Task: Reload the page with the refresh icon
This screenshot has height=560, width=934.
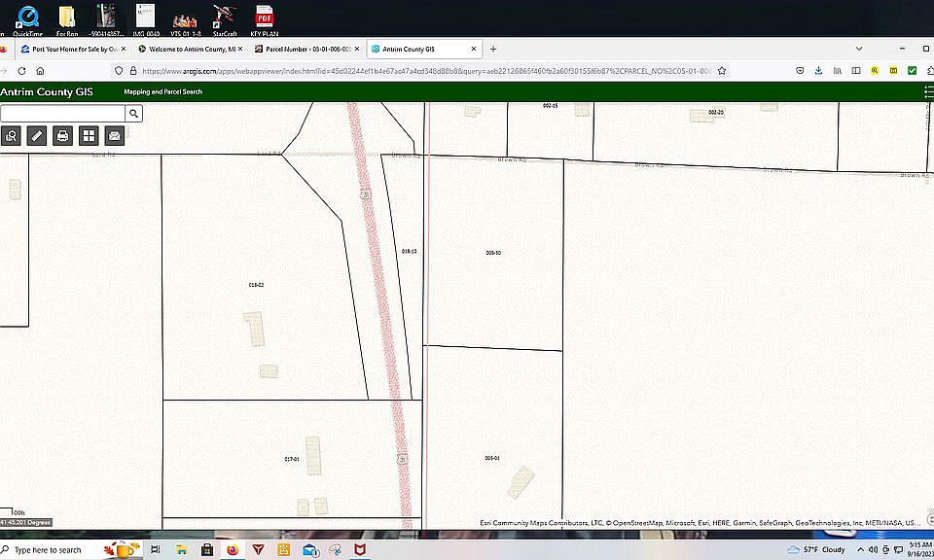Action: tap(21, 71)
